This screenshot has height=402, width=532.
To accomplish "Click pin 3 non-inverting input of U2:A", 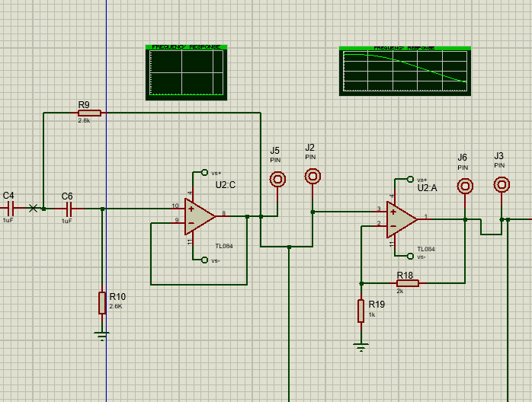I will click(x=380, y=212).
